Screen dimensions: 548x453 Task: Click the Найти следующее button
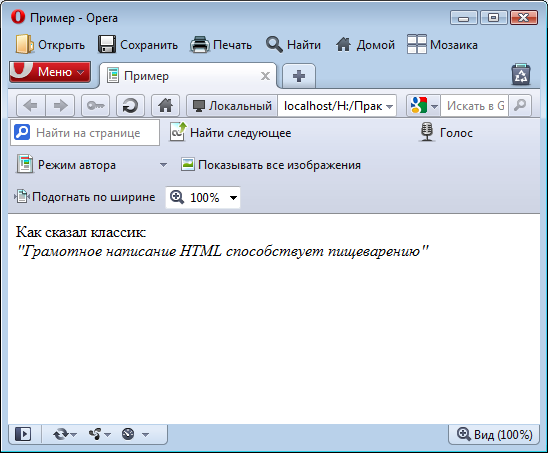[230, 132]
